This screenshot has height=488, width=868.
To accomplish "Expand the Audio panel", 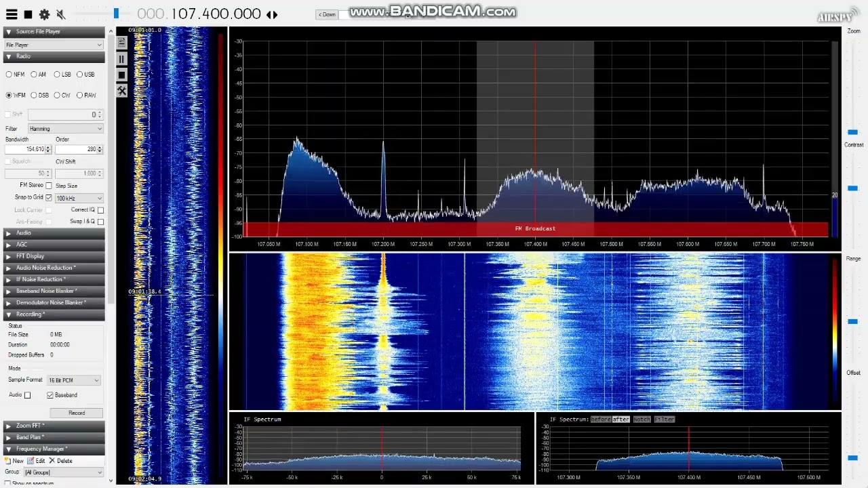I will (54, 233).
